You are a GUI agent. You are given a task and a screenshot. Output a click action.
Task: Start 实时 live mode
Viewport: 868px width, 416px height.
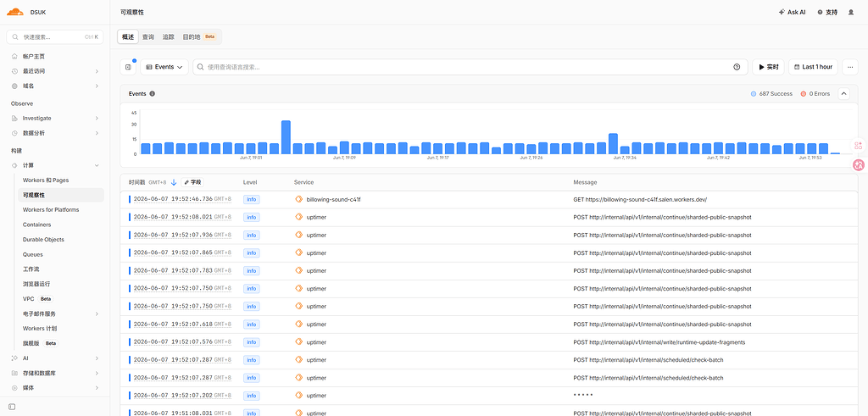[x=768, y=67]
